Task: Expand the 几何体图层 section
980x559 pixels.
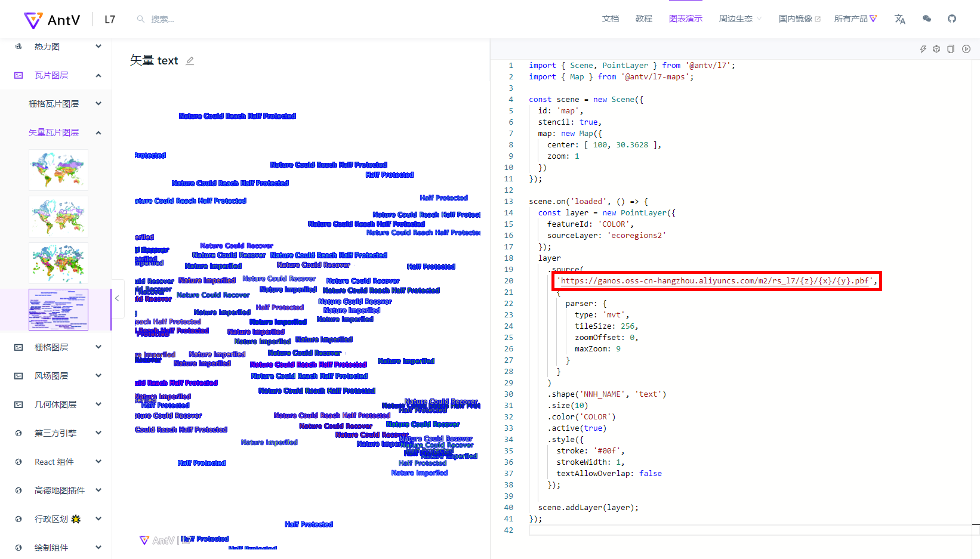Action: coord(56,404)
